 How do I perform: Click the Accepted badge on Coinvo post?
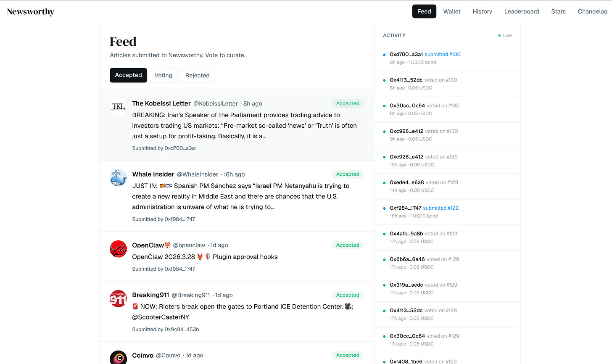click(x=348, y=355)
